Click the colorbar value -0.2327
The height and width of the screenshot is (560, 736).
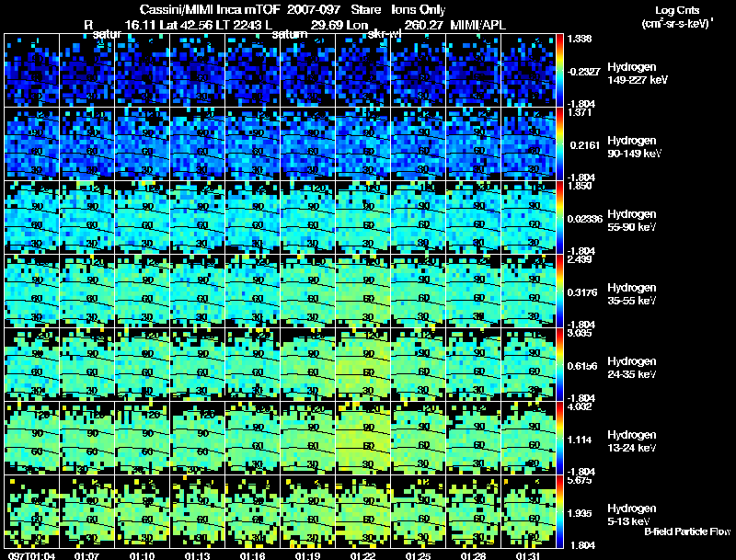(584, 72)
